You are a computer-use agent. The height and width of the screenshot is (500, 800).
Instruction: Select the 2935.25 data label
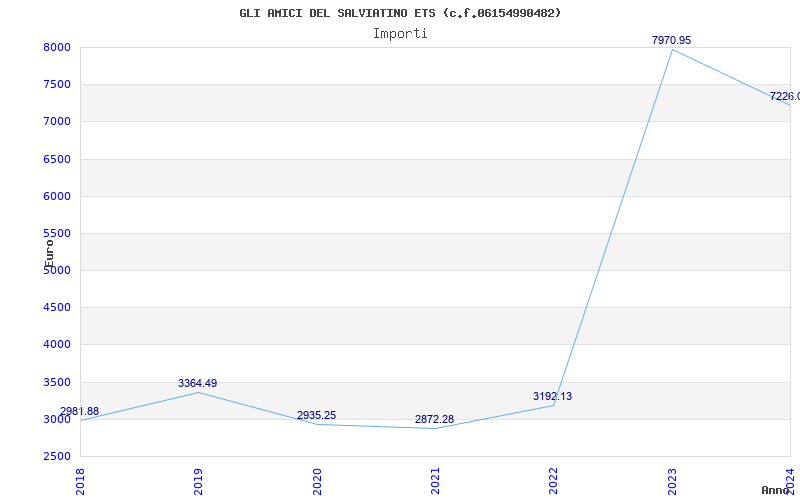[316, 415]
